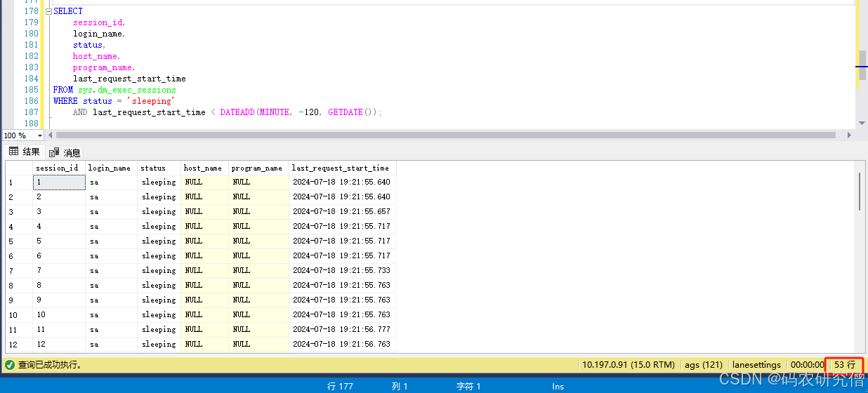Click timestamp 2024-07-18 19:21:55.733 cell
This screenshot has width=868, height=393.
343,271
